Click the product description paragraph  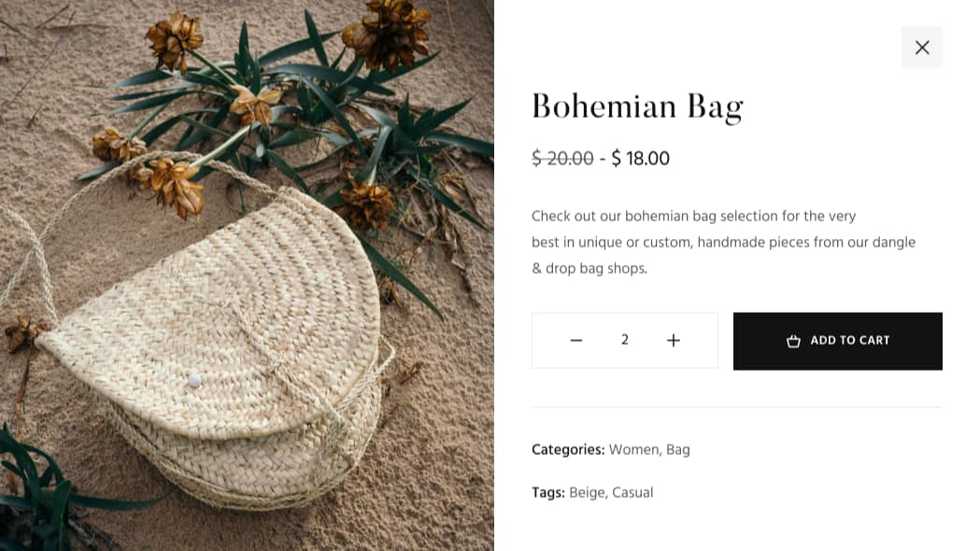tap(723, 242)
